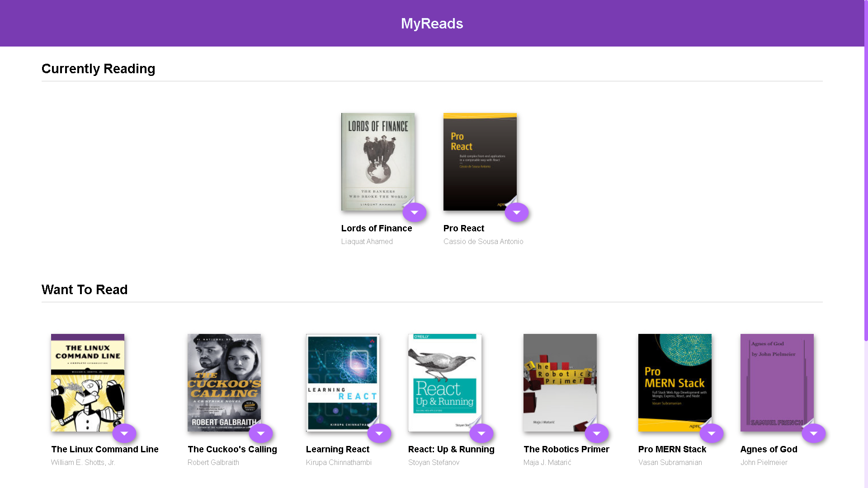Click Lords of Finance book cover
The width and height of the screenshot is (868, 488).
377,161
